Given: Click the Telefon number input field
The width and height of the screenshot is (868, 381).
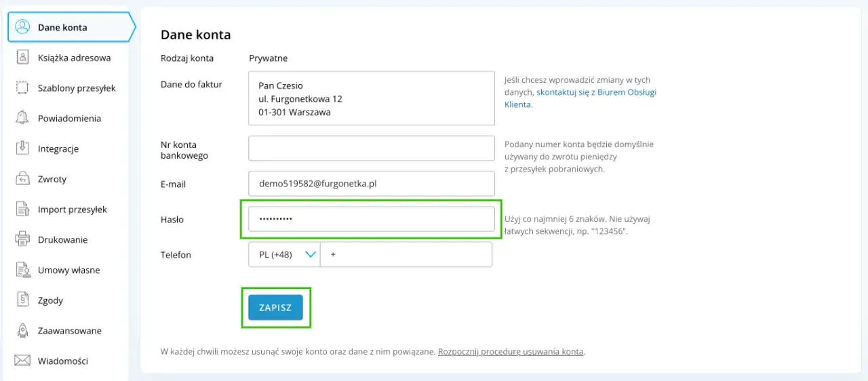Looking at the screenshot, I should [x=407, y=255].
